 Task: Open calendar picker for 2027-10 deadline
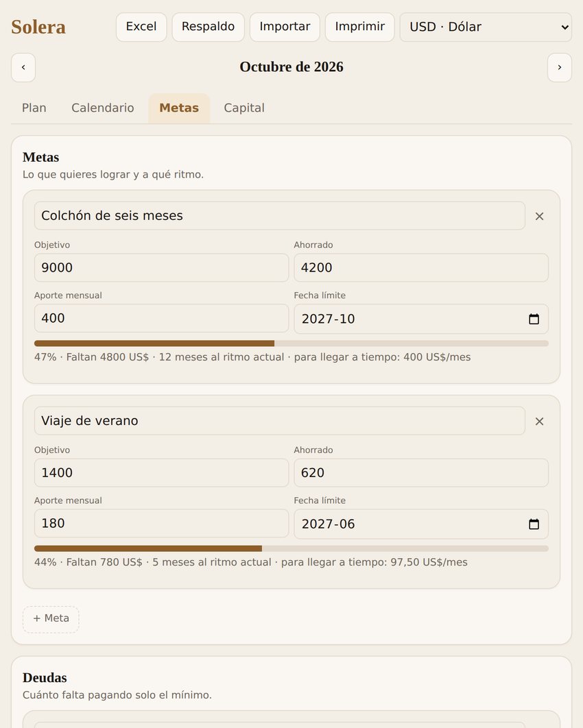click(x=534, y=319)
